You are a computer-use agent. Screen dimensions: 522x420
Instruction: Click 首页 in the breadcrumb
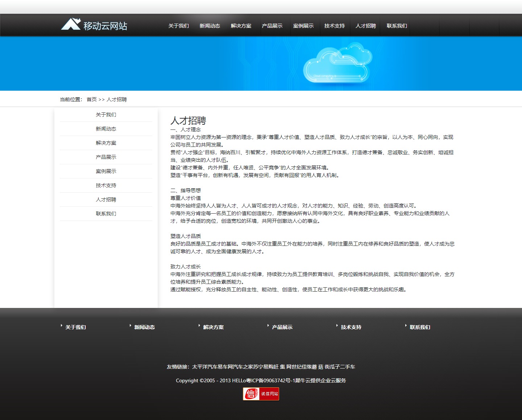pos(91,99)
